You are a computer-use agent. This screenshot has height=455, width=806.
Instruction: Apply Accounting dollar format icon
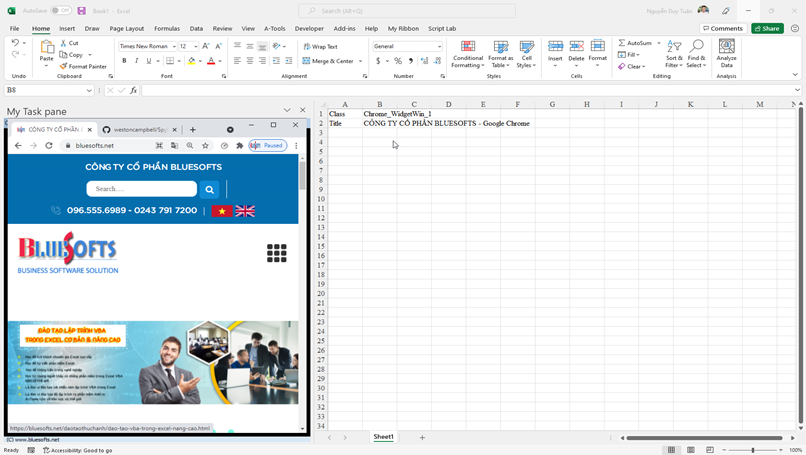(378, 61)
